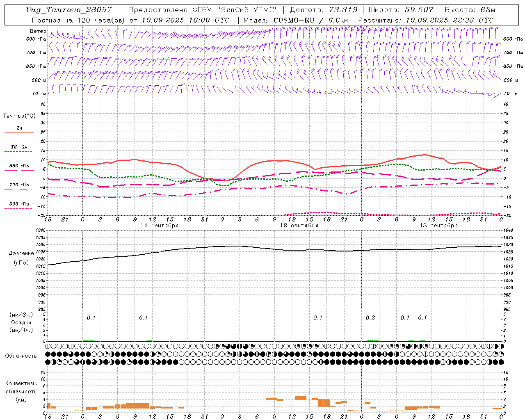Click the -20 value on right temperature axis
525x420 pixels.
[507, 215]
